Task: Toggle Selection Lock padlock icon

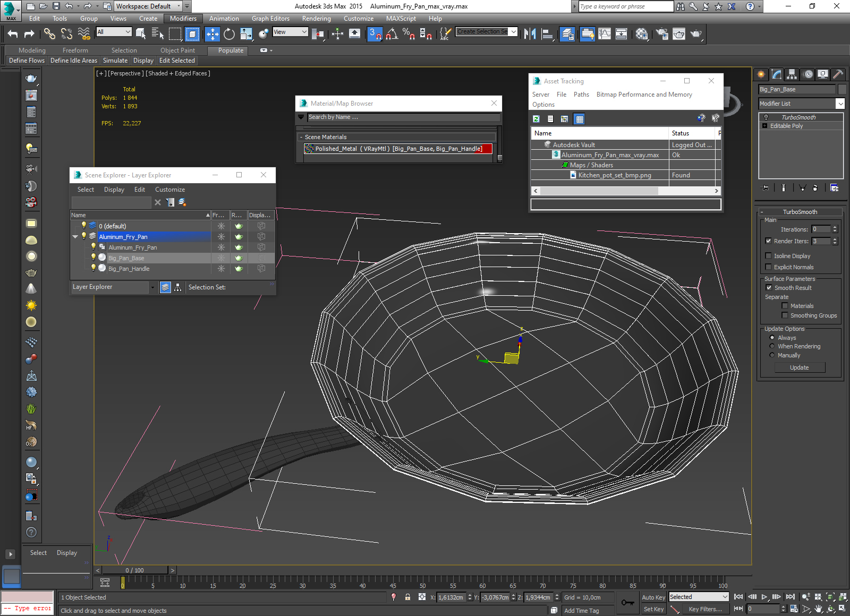Action: (x=407, y=597)
